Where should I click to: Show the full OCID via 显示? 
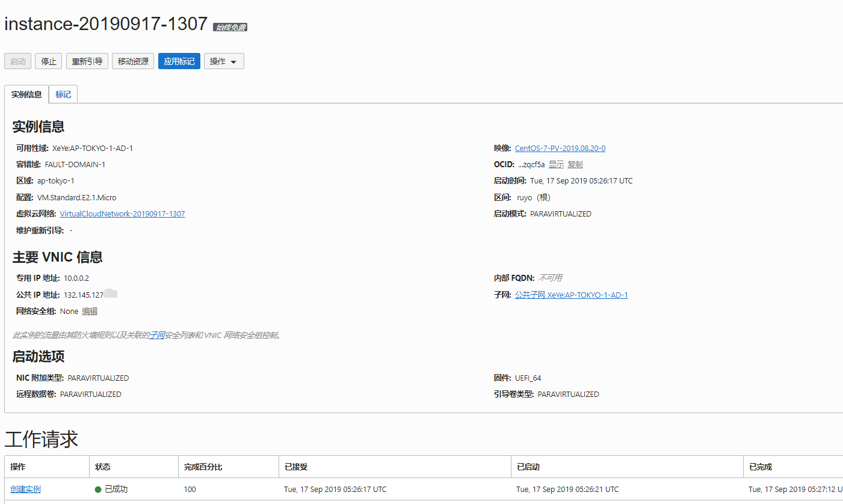[556, 164]
